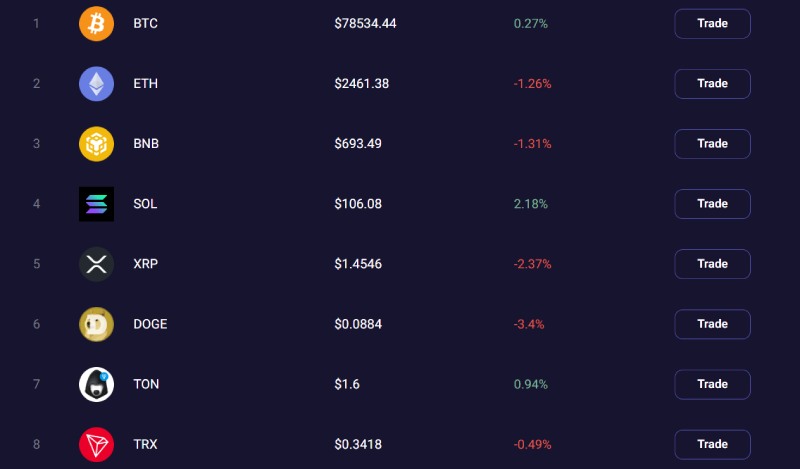
Task: Open Trade for ETH
Action: coord(712,84)
